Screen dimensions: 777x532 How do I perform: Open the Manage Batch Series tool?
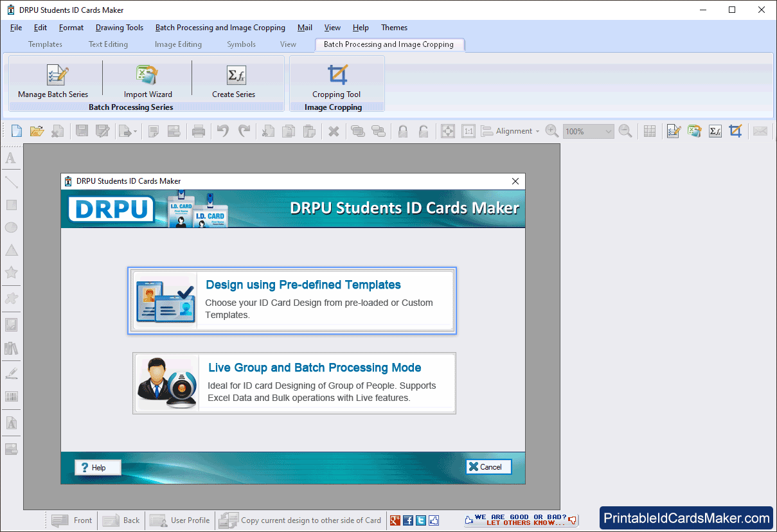point(53,82)
